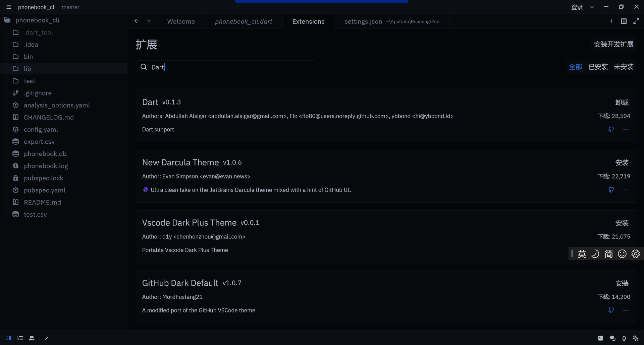
Task: Open the AI assistant sparkle icon
Action: tap(636, 338)
